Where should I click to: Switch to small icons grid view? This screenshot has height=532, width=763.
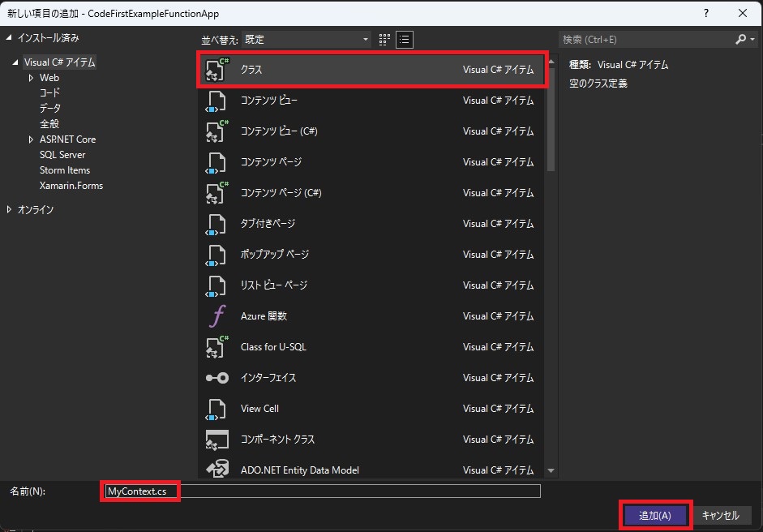click(384, 40)
